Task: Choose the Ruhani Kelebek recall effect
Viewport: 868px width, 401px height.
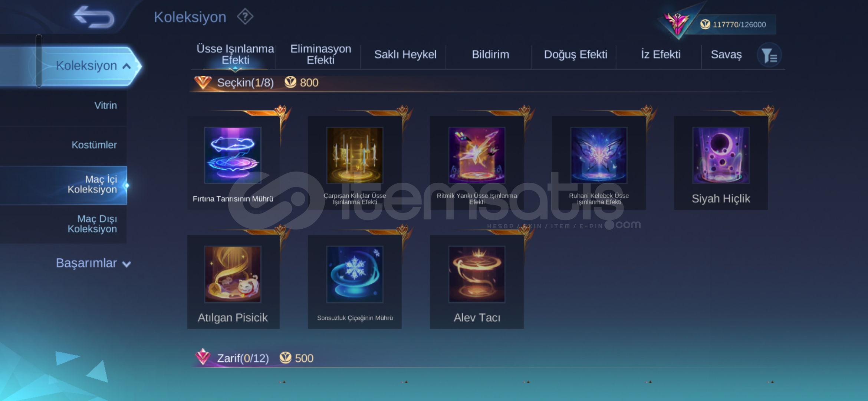Action: pos(599,163)
